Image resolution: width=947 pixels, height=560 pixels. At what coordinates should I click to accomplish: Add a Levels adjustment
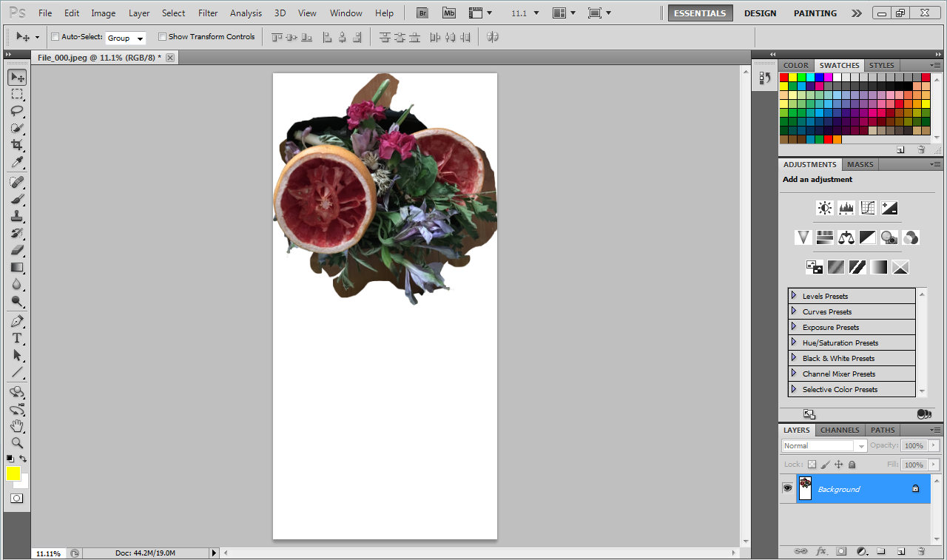point(846,208)
